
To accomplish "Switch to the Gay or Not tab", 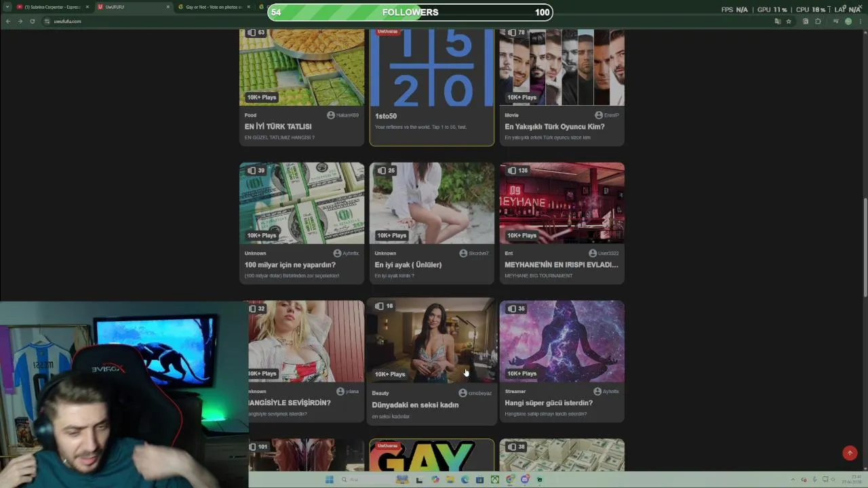I will click(214, 7).
